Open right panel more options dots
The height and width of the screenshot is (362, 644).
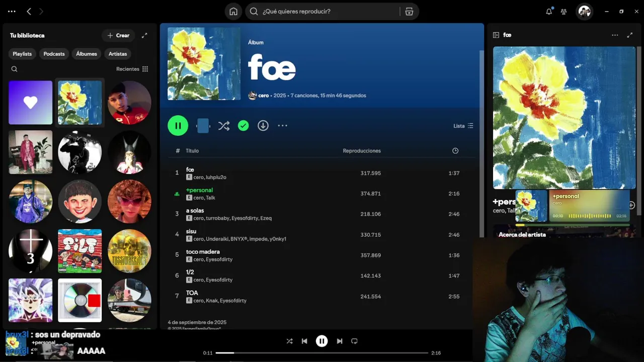pos(615,35)
